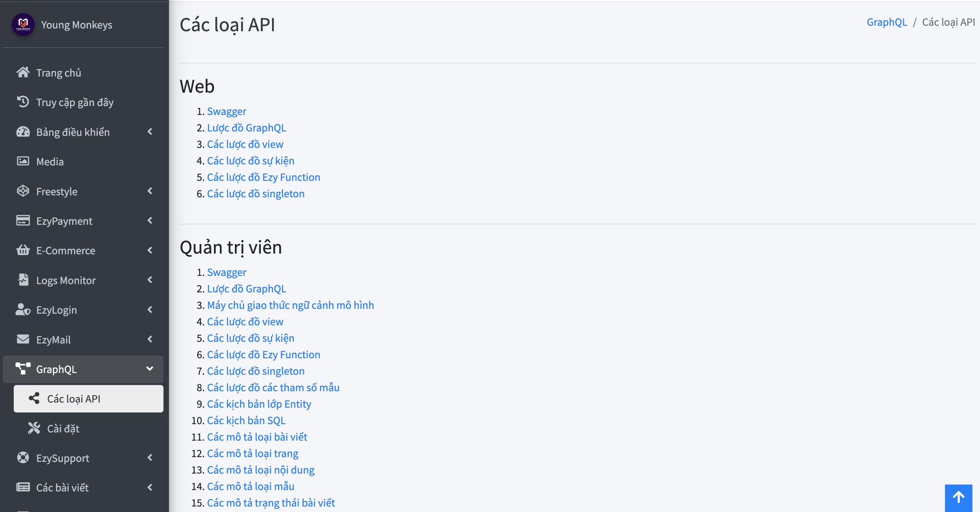980x512 pixels.
Task: Open Các mô tả trạng thái bài viết
Action: 271,503
